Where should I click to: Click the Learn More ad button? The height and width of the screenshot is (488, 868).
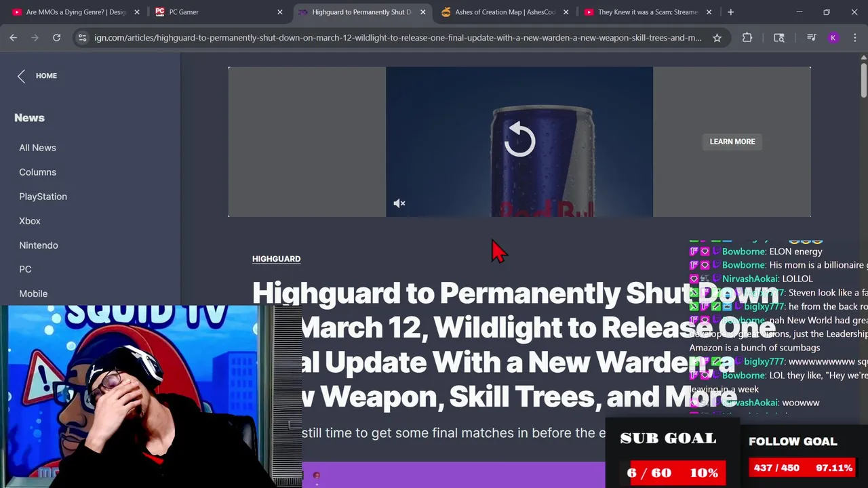732,142
